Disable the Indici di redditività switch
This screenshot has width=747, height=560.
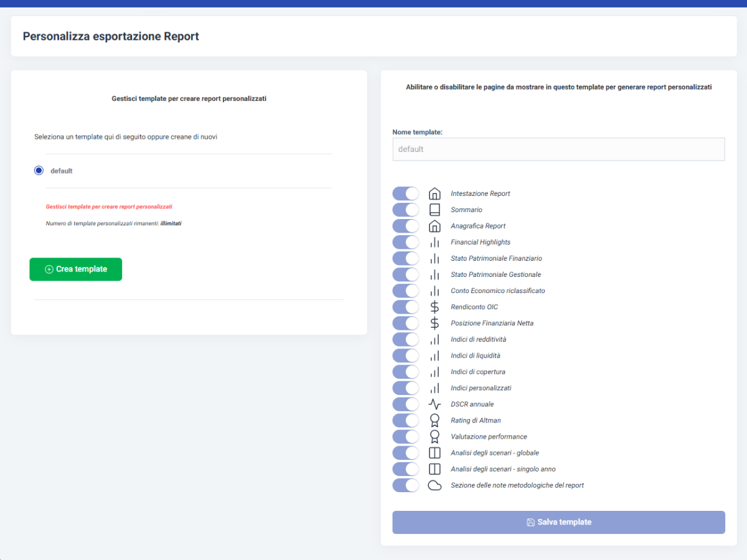point(406,339)
